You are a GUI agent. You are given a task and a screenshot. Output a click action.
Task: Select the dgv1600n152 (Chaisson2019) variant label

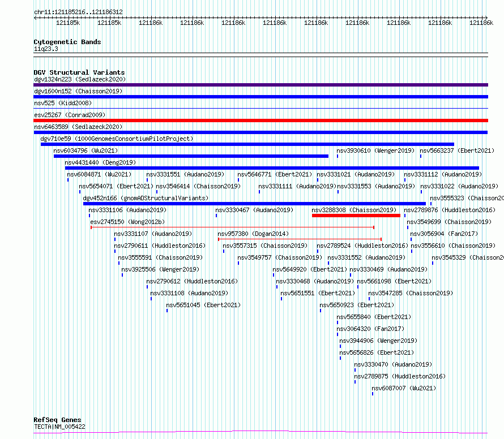(78, 91)
